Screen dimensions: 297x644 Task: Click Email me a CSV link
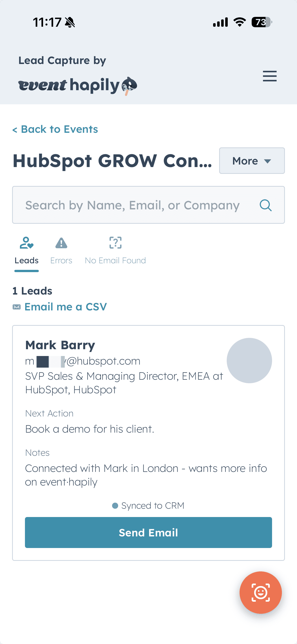click(65, 307)
